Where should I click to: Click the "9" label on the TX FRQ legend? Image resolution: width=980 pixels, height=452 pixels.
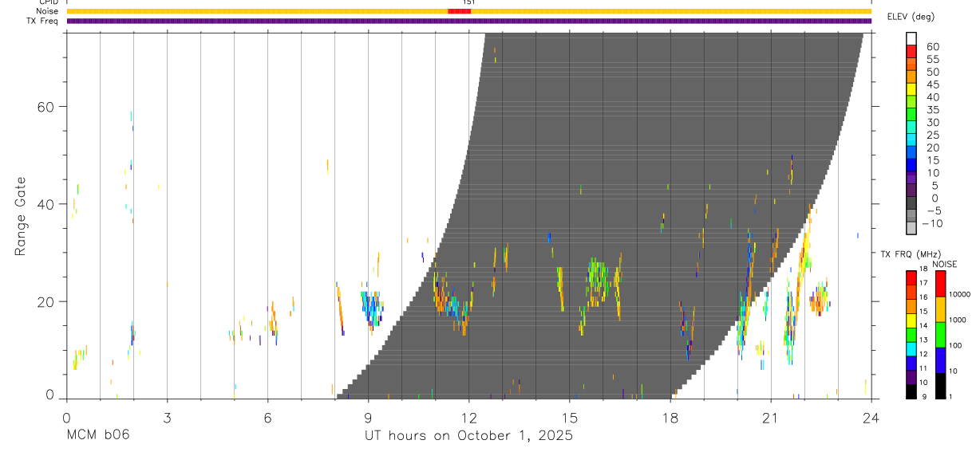click(x=924, y=396)
